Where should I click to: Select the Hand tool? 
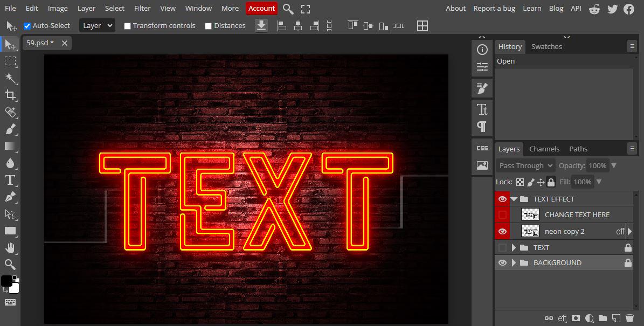(11, 248)
